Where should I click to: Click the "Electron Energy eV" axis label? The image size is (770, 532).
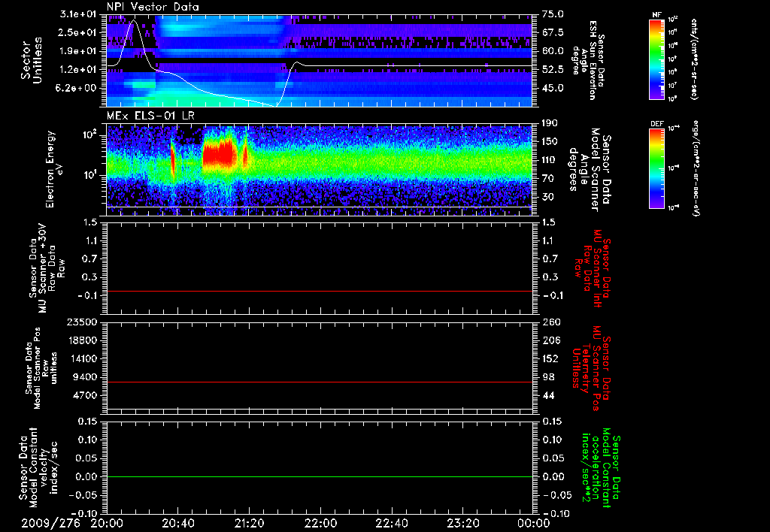pos(55,169)
